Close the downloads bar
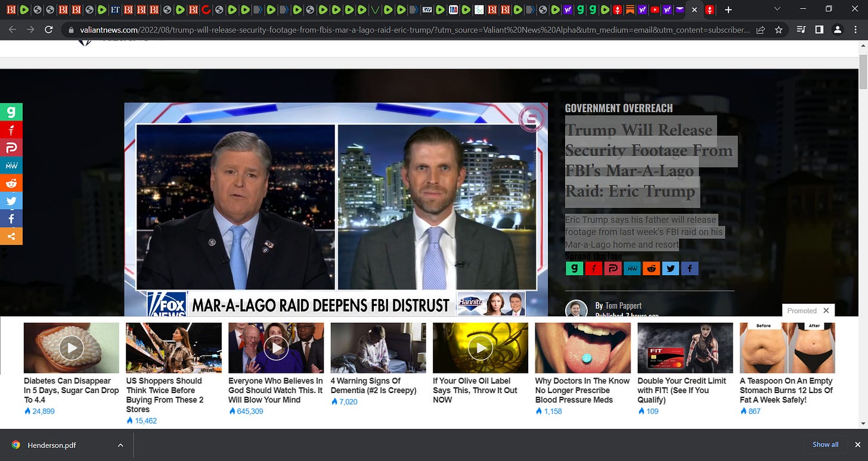This screenshot has width=868, height=461. point(859,445)
